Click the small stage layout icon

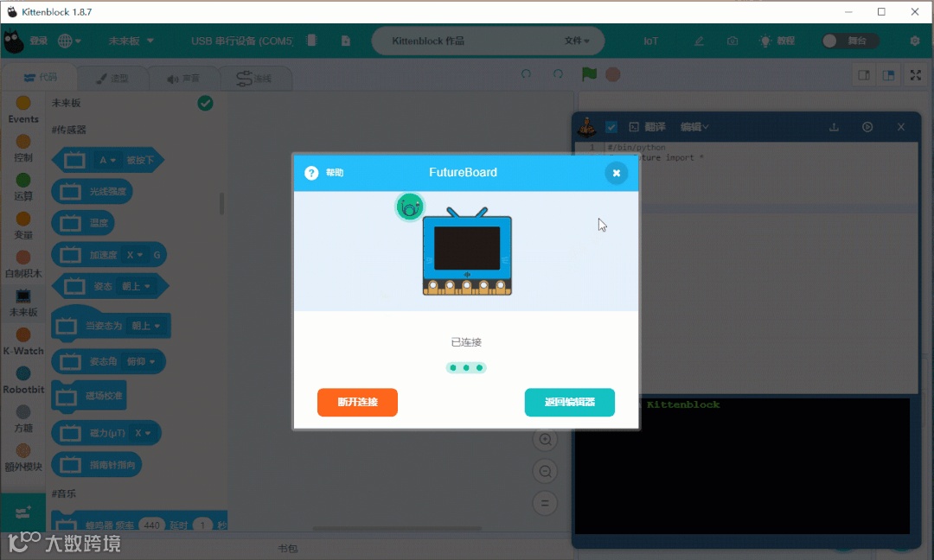(x=864, y=75)
